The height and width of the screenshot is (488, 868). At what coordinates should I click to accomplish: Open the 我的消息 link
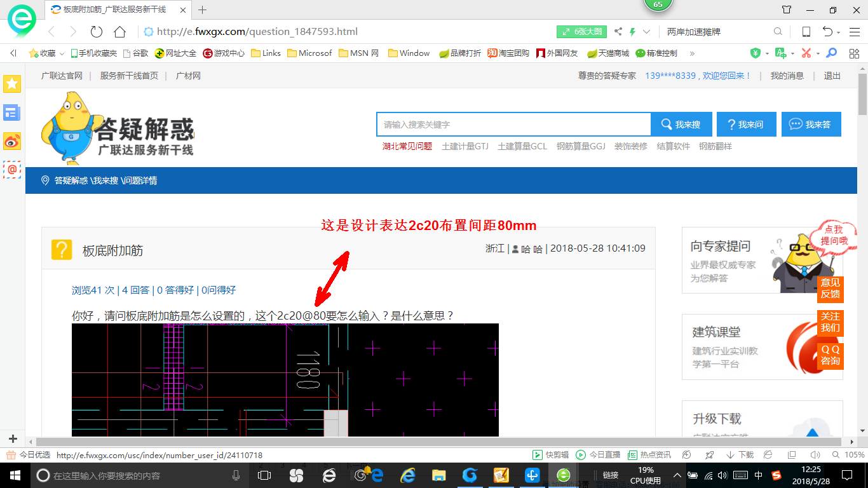787,76
